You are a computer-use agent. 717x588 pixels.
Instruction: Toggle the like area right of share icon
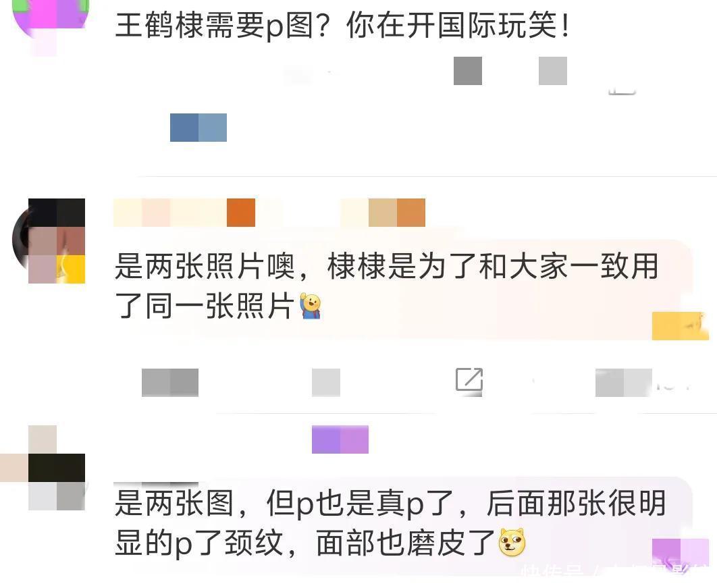(624, 383)
